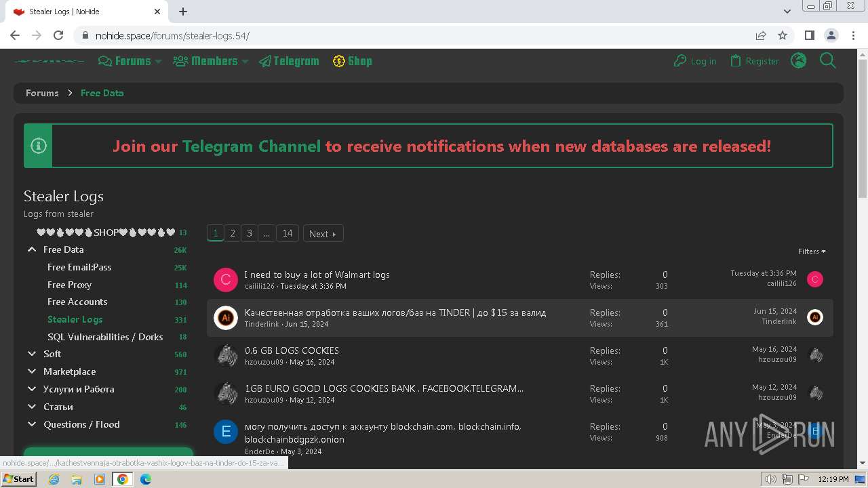Open the Members navigation item

tap(205, 61)
